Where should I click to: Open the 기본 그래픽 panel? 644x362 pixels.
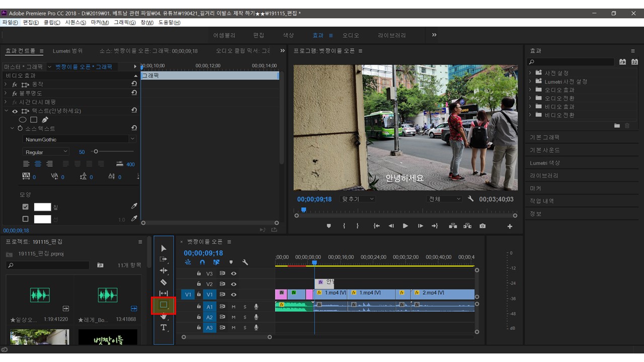pyautogui.click(x=544, y=137)
